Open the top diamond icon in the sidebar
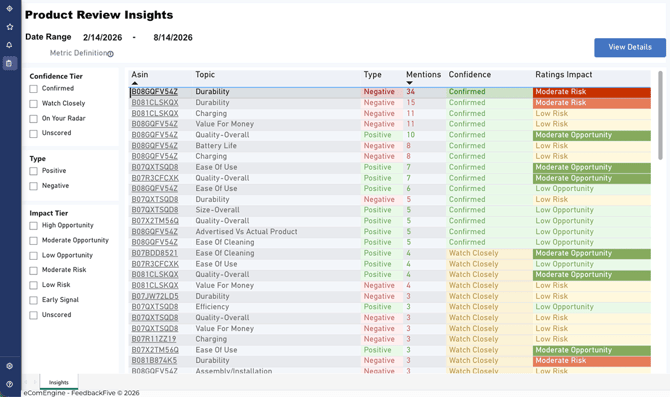The width and height of the screenshot is (670, 397). click(9, 9)
